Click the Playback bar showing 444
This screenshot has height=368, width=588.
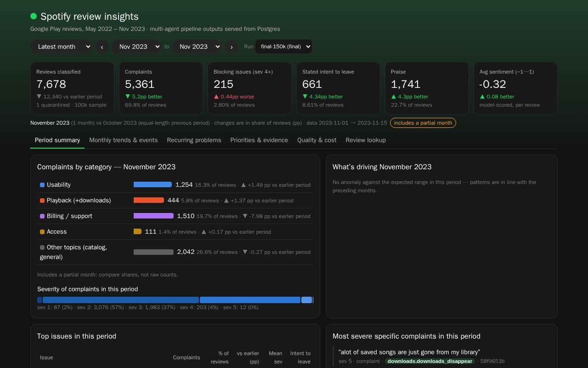(x=149, y=200)
